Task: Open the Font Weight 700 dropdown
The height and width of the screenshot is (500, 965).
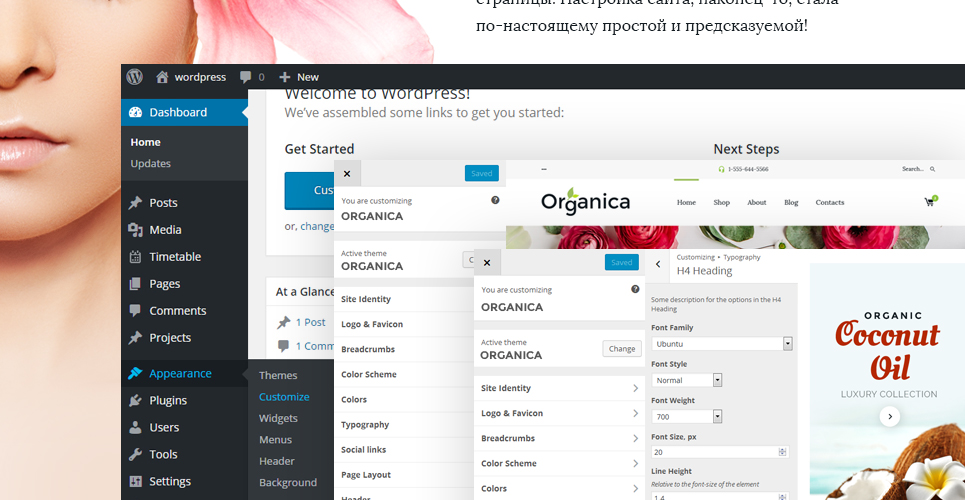Action: (687, 416)
